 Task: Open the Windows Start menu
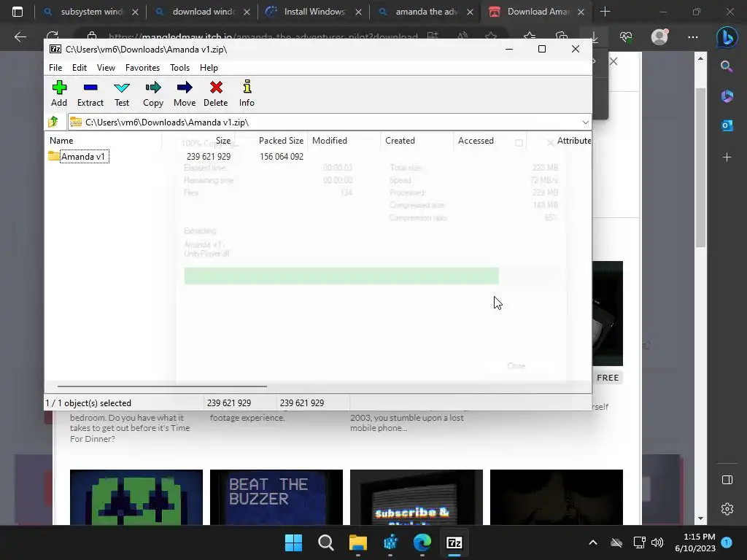click(293, 542)
